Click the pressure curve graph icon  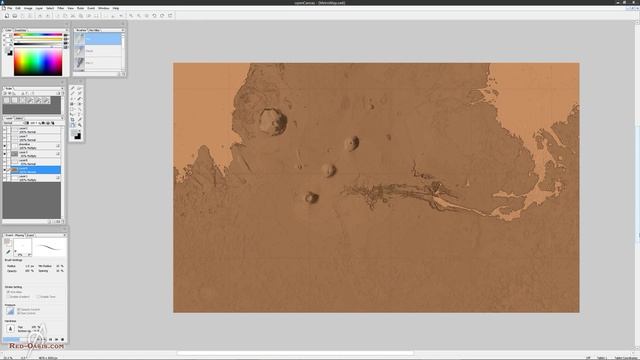pyautogui.click(x=10, y=311)
